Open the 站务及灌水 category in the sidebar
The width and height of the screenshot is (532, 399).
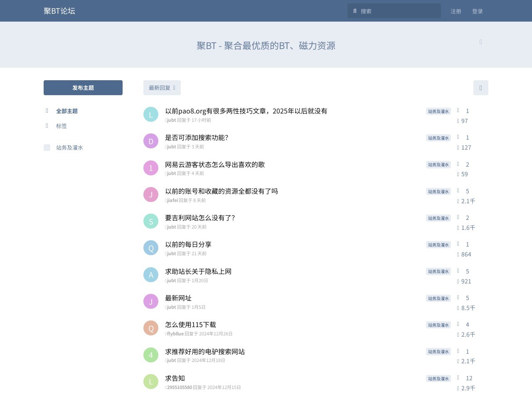[70, 148]
